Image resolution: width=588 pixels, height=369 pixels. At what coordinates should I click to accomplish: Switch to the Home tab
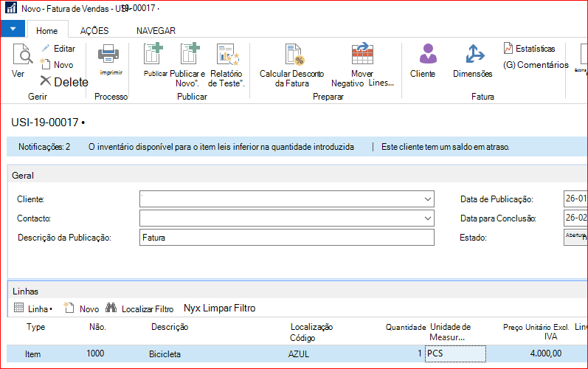pos(47,31)
